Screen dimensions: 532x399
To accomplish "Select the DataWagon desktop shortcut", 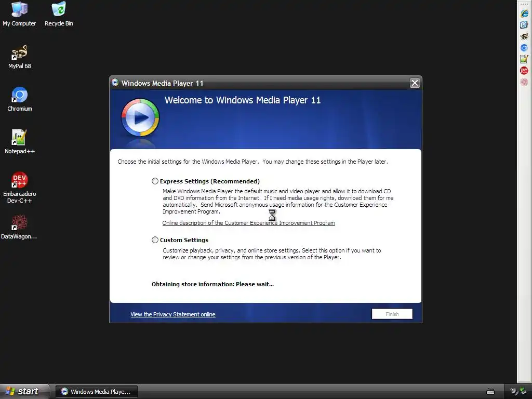I will [x=19, y=227].
